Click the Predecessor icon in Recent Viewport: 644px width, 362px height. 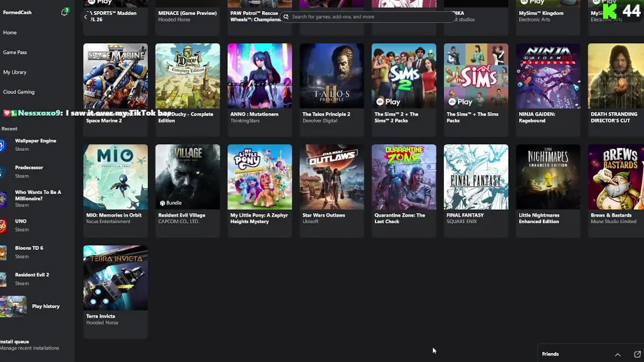coord(3,171)
